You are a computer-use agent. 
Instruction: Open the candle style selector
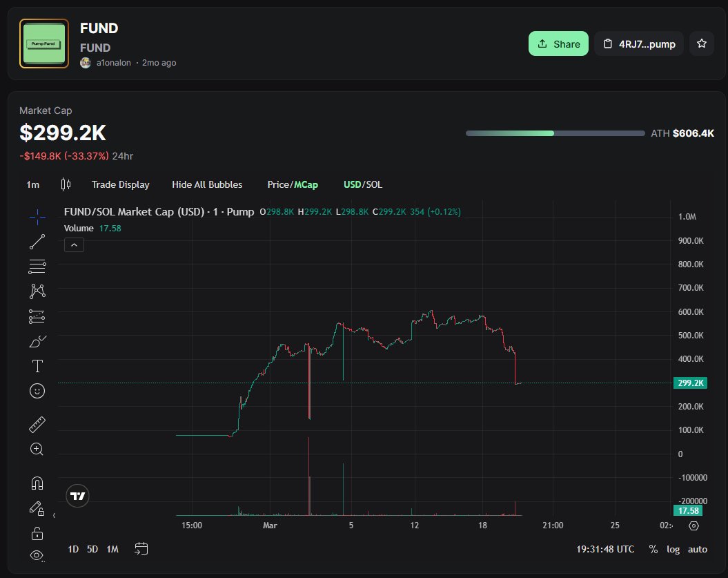pos(66,184)
